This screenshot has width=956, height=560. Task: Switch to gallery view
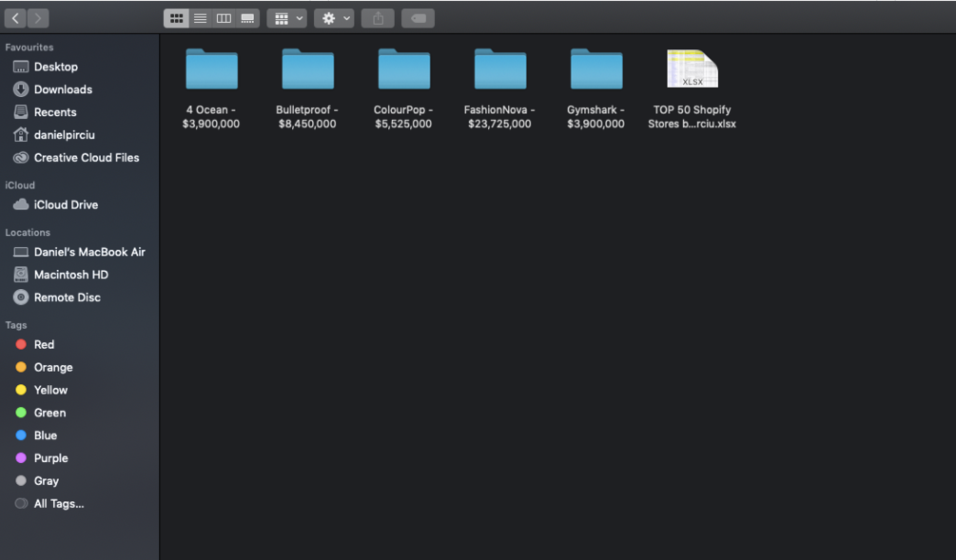tap(247, 18)
